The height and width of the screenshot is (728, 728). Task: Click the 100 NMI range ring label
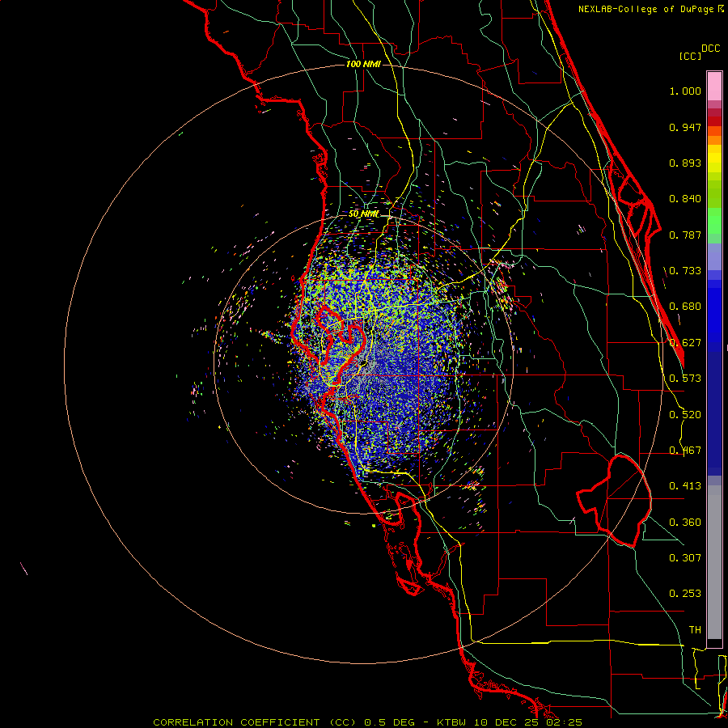[363, 64]
